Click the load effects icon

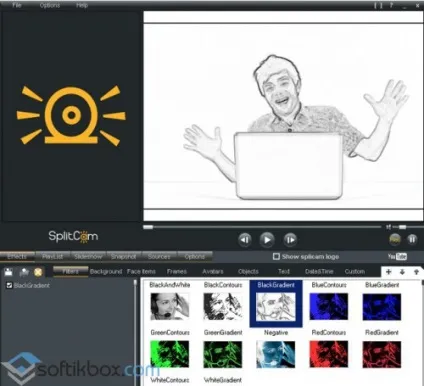[24, 272]
